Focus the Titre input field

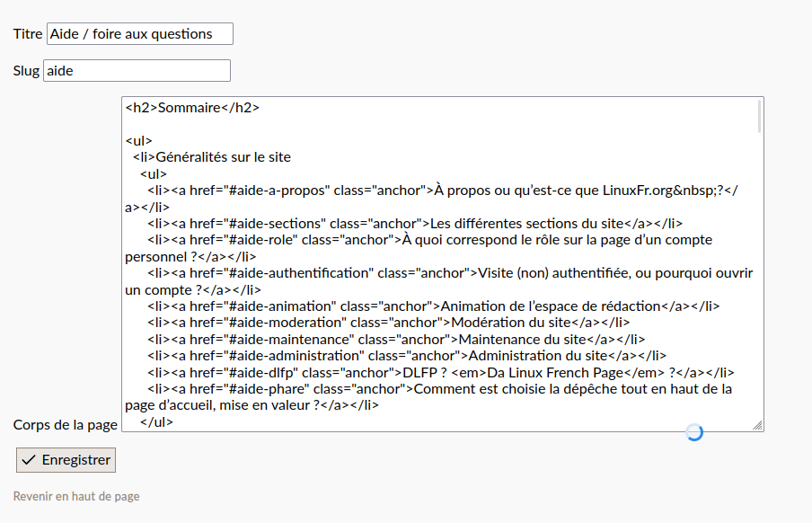pyautogui.click(x=139, y=34)
